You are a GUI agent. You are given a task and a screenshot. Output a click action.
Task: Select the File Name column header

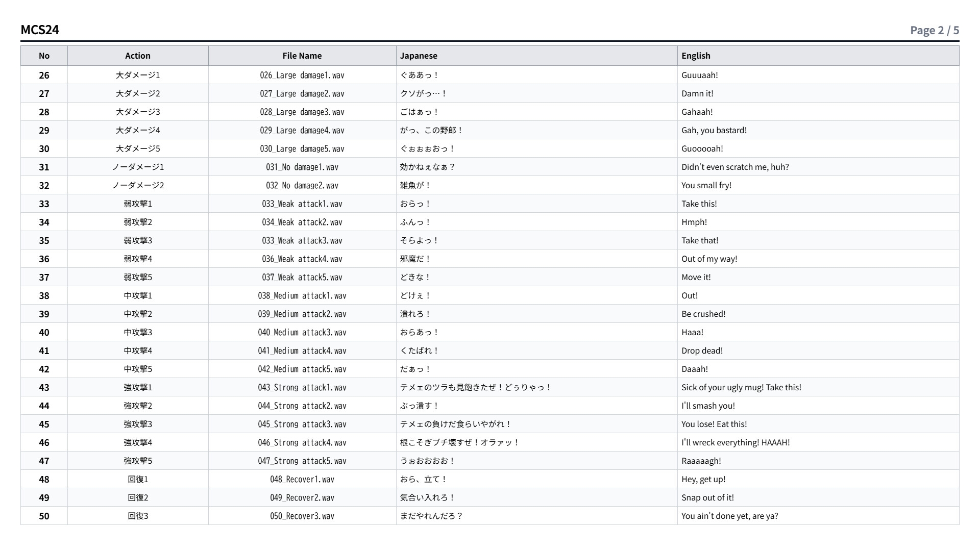click(302, 56)
